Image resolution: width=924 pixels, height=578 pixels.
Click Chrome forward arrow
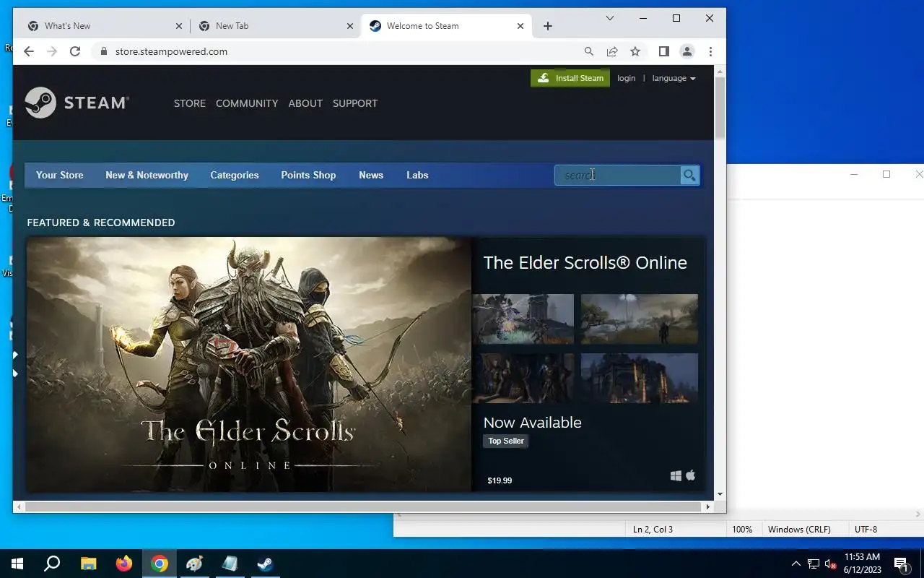click(x=52, y=51)
